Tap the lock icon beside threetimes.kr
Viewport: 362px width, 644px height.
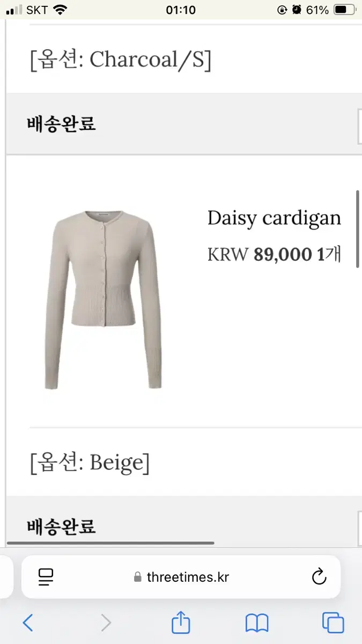click(138, 577)
